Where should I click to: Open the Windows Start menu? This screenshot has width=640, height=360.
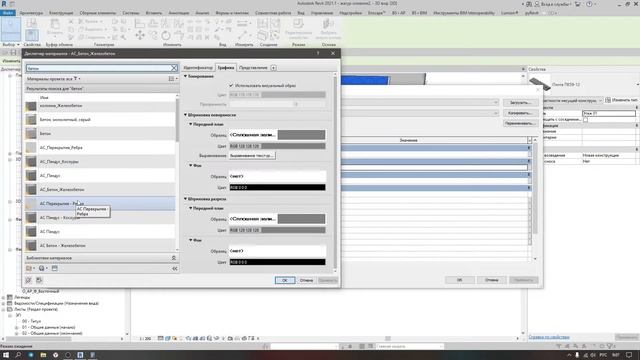[6, 355]
